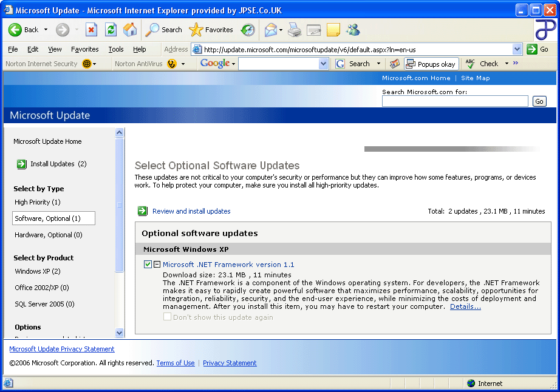Click the Edit page icon

point(314,30)
